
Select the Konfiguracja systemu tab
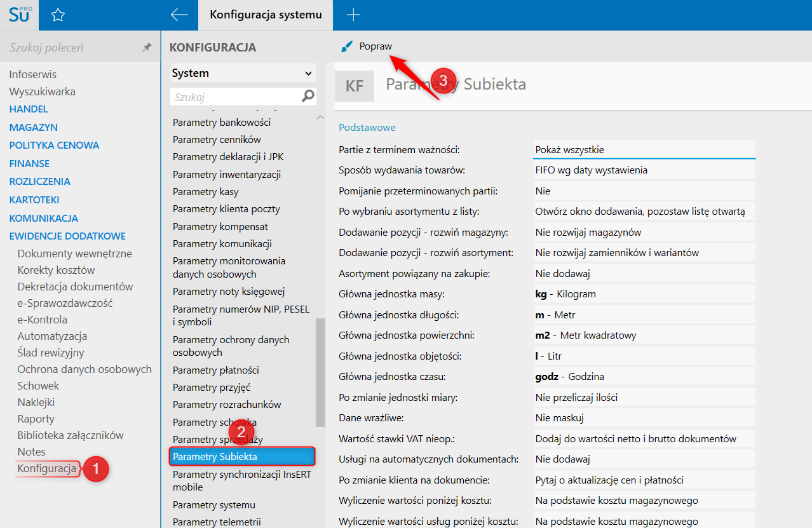(x=266, y=15)
